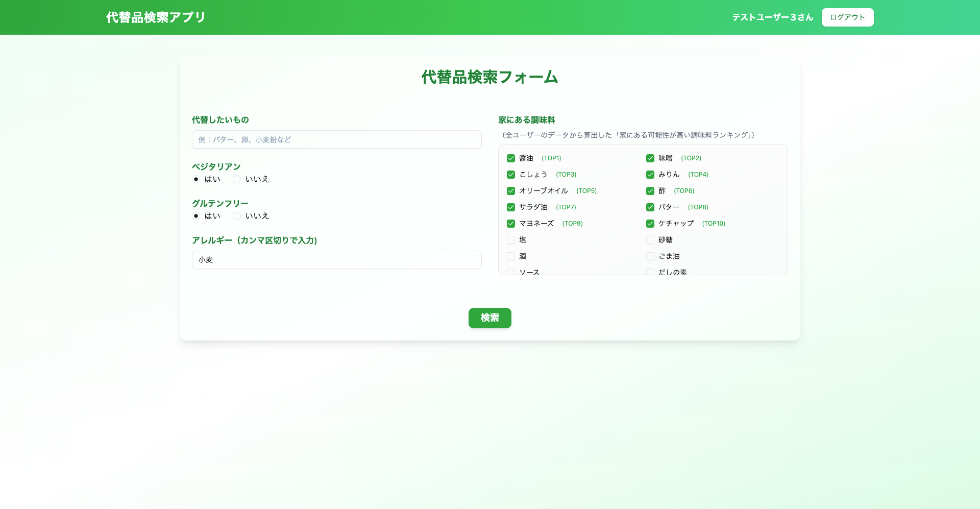
Task: Click the ベジタリアン group label
Action: (216, 167)
